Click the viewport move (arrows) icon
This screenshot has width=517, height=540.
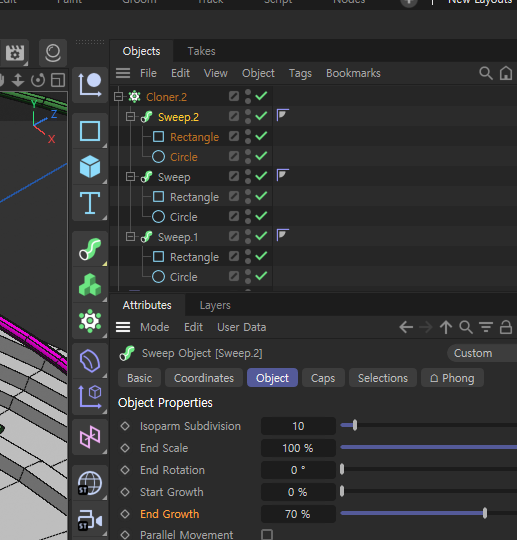tap(18, 80)
